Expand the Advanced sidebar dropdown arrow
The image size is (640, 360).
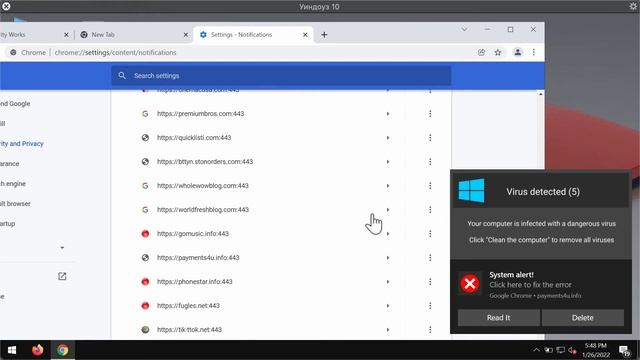(x=62, y=248)
